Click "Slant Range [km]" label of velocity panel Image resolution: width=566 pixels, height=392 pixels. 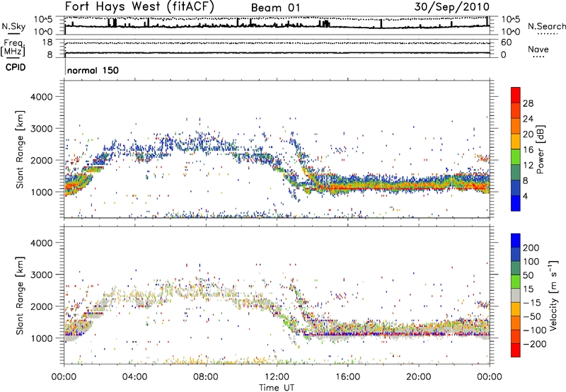(x=20, y=296)
